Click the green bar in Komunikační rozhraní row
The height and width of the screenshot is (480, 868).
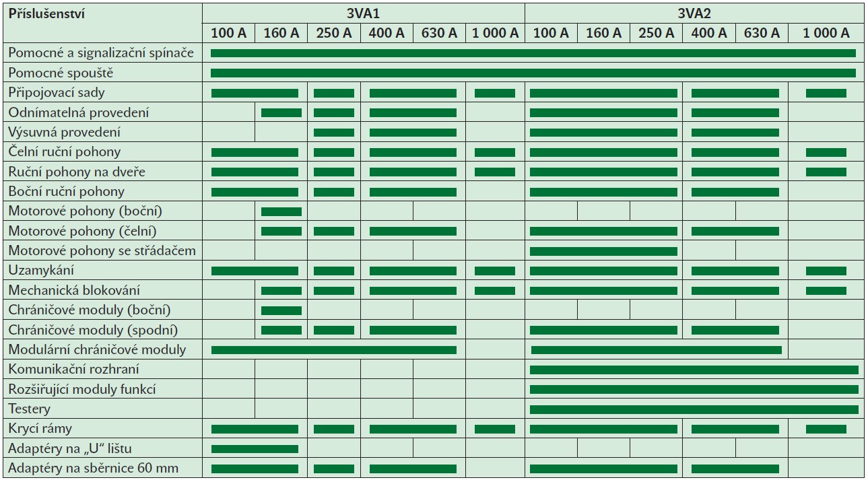(694, 370)
